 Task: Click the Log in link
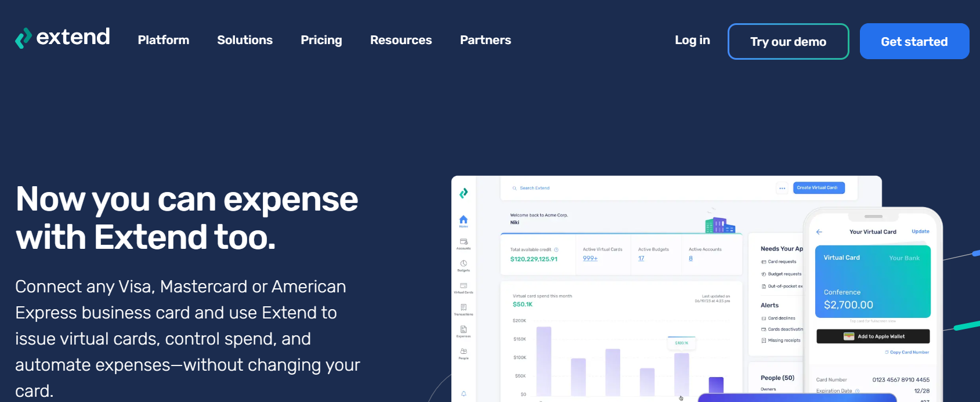(x=692, y=40)
